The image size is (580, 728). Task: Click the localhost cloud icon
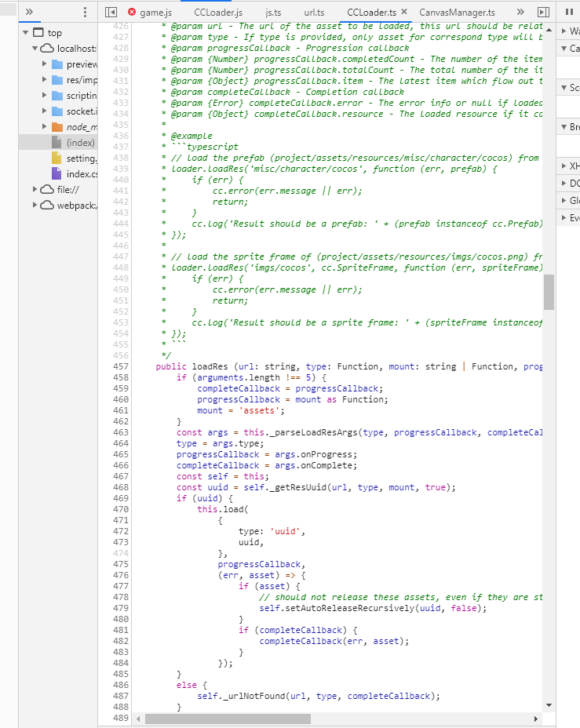point(47,49)
